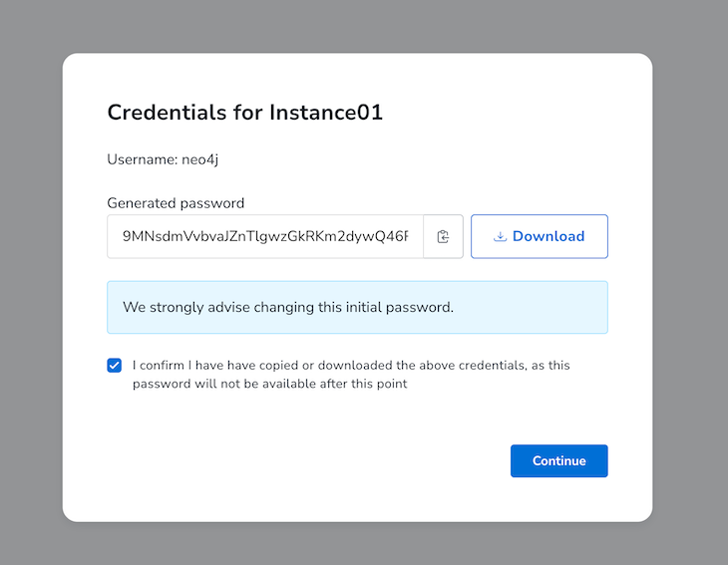This screenshot has height=565, width=728.
Task: Click empty dialog space left of Continue
Action: point(299,461)
